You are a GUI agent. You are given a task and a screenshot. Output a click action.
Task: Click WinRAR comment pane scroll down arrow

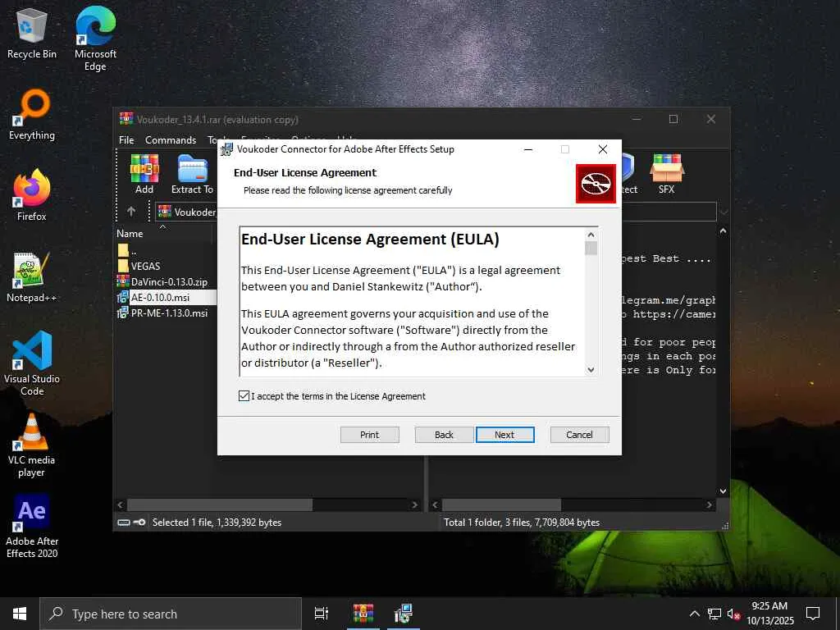pos(723,491)
